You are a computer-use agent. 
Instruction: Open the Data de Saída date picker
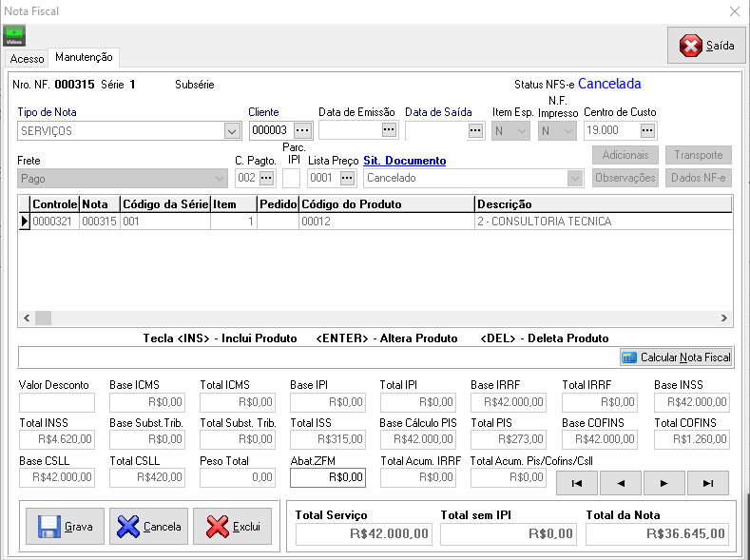point(475,130)
